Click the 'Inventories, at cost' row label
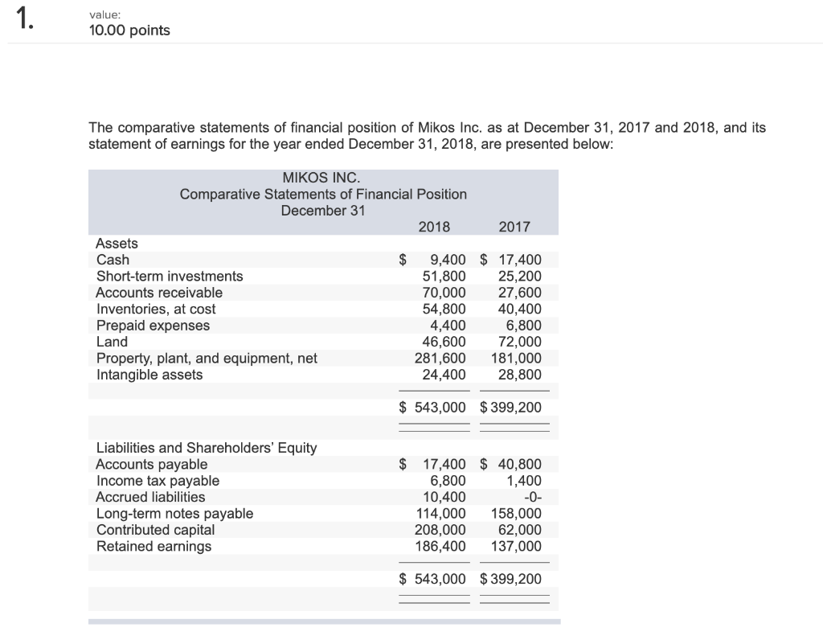The image size is (823, 644). (156, 310)
